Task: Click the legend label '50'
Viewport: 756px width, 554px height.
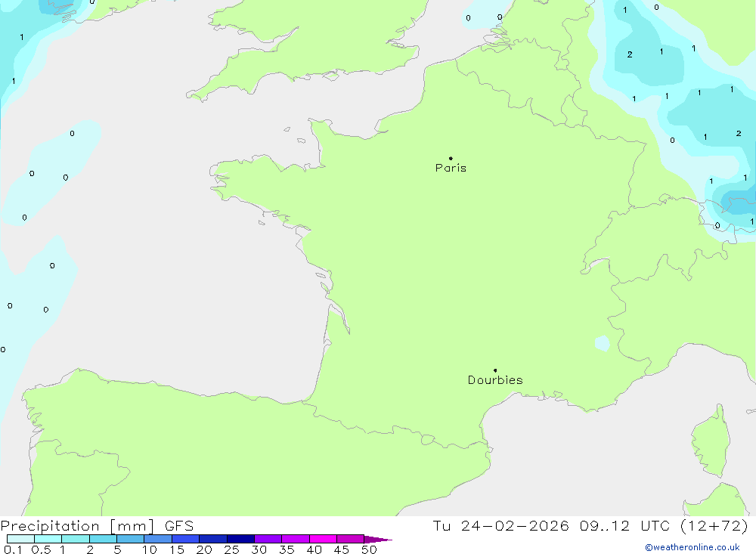Action: pyautogui.click(x=369, y=549)
